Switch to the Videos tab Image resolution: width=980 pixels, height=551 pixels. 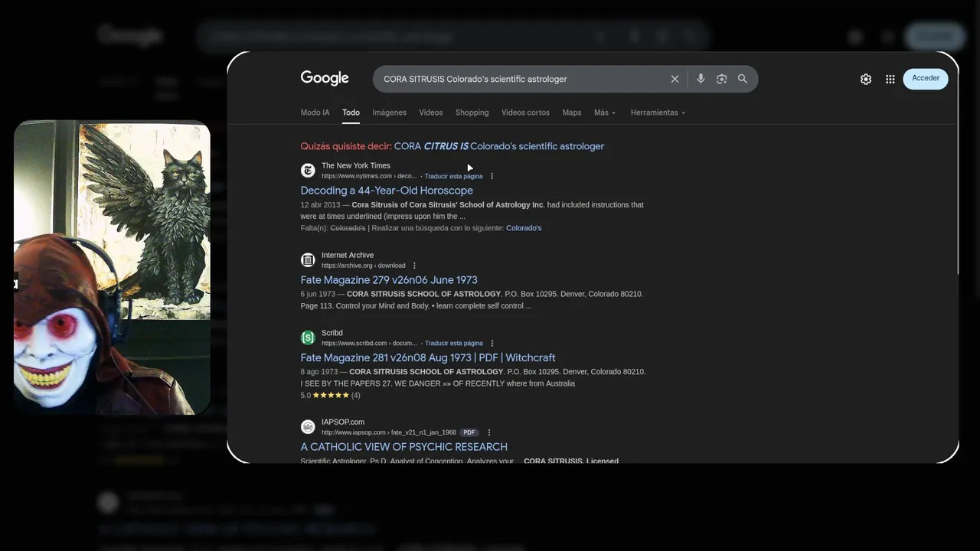(430, 112)
